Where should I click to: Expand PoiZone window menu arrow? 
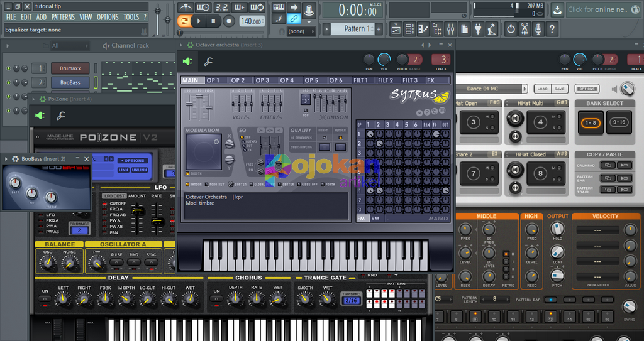tap(34, 99)
